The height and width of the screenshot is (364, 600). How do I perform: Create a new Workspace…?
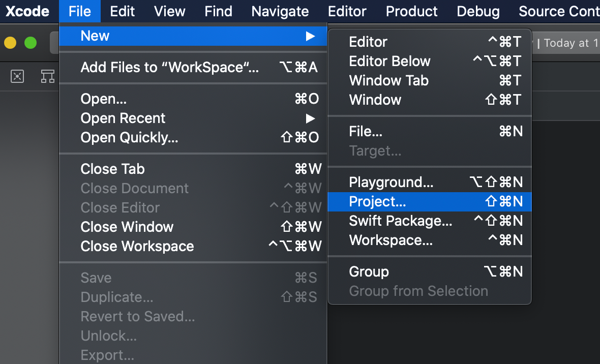(430, 240)
